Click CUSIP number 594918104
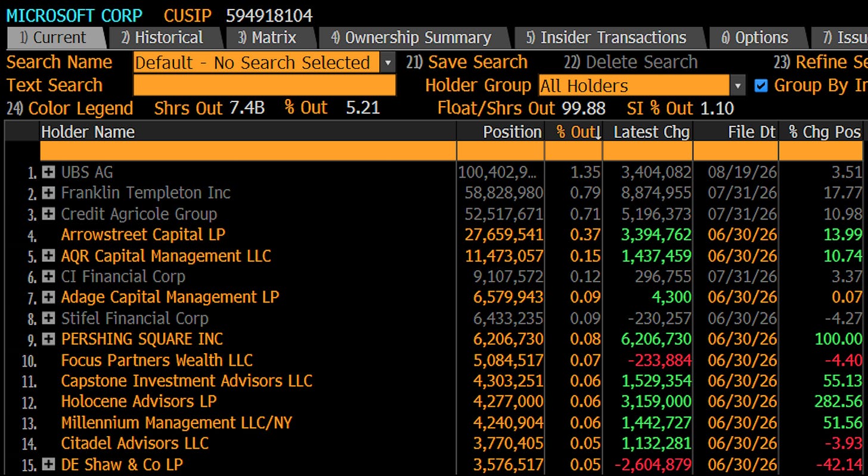The image size is (868, 476). coord(269,15)
